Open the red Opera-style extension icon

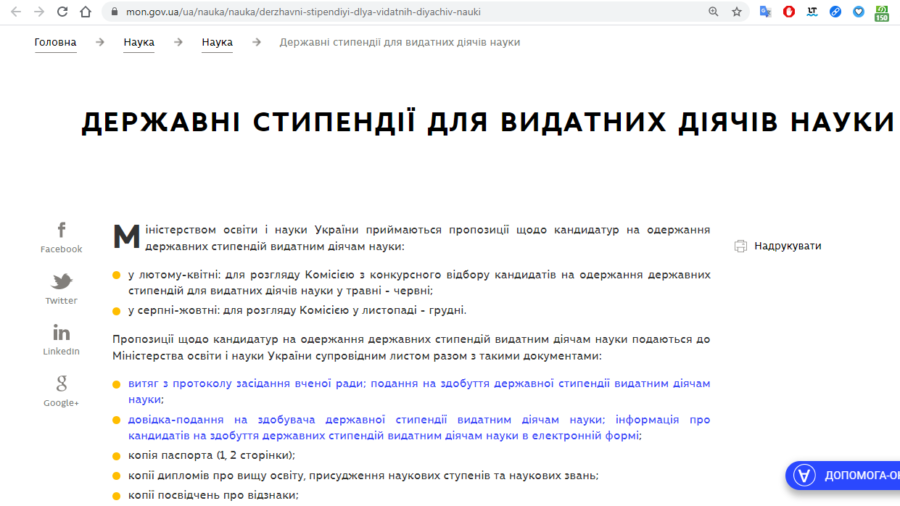pos(789,11)
